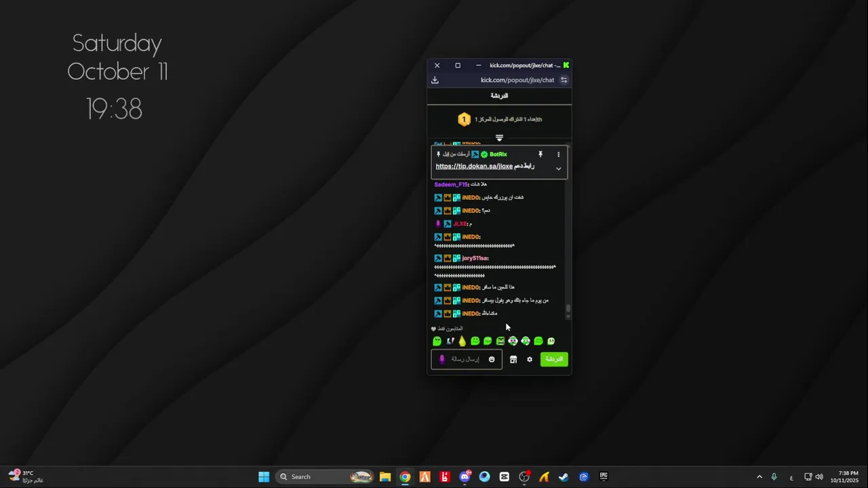868x488 pixels.
Task: Click the crown badge next to jory511sa
Action: click(448, 258)
